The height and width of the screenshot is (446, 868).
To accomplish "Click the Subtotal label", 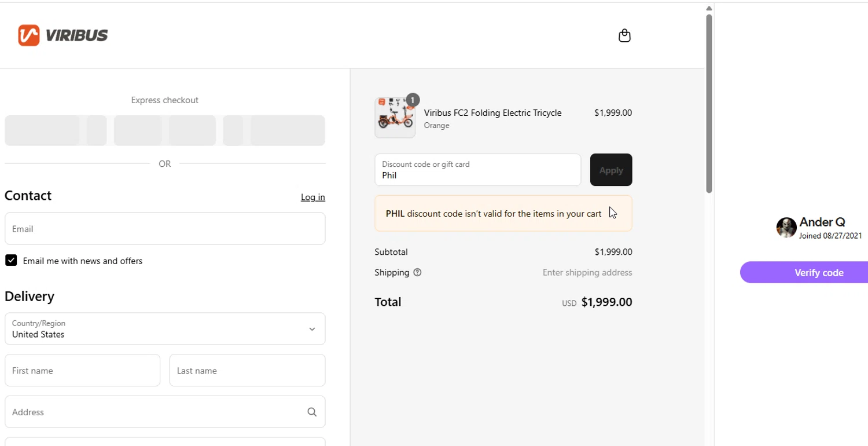I will point(391,252).
